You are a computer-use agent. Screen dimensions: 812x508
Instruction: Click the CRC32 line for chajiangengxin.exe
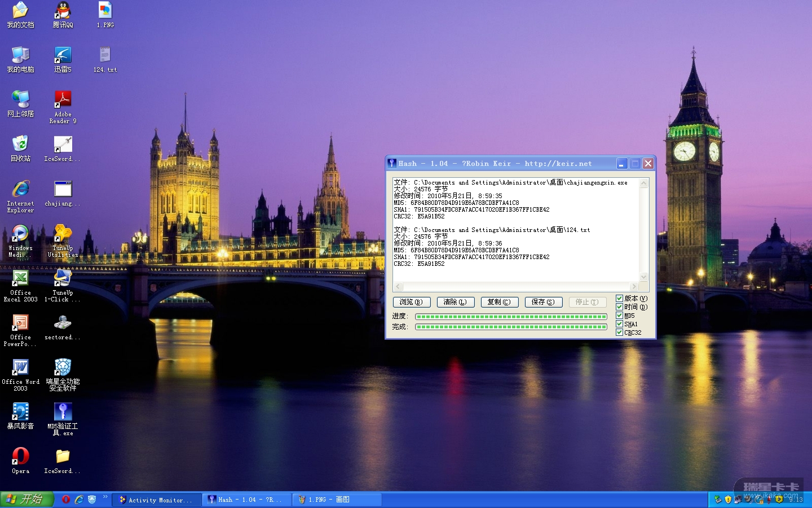(419, 217)
